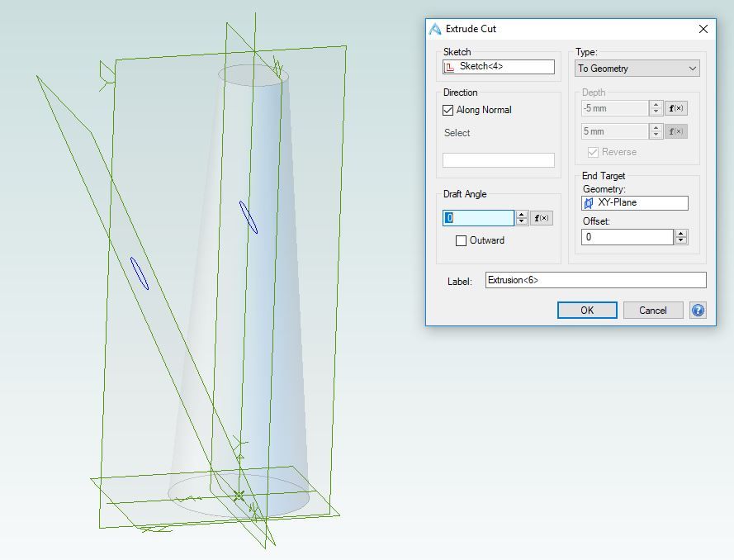
Task: Select the blue ellipse sketch on the cone
Action: (248, 216)
